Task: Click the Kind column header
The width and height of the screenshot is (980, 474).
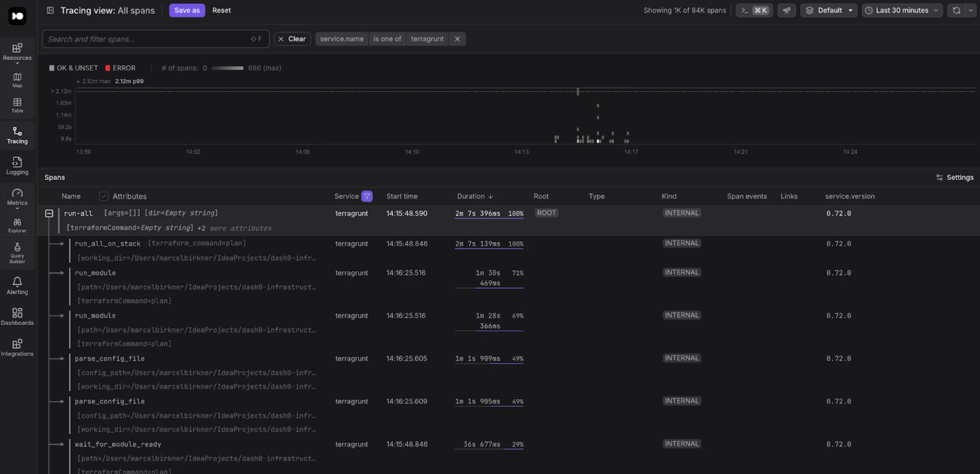Action: coord(669,196)
